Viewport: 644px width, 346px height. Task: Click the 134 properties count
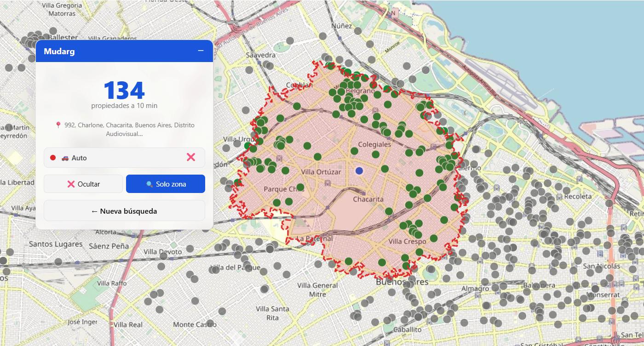[124, 90]
